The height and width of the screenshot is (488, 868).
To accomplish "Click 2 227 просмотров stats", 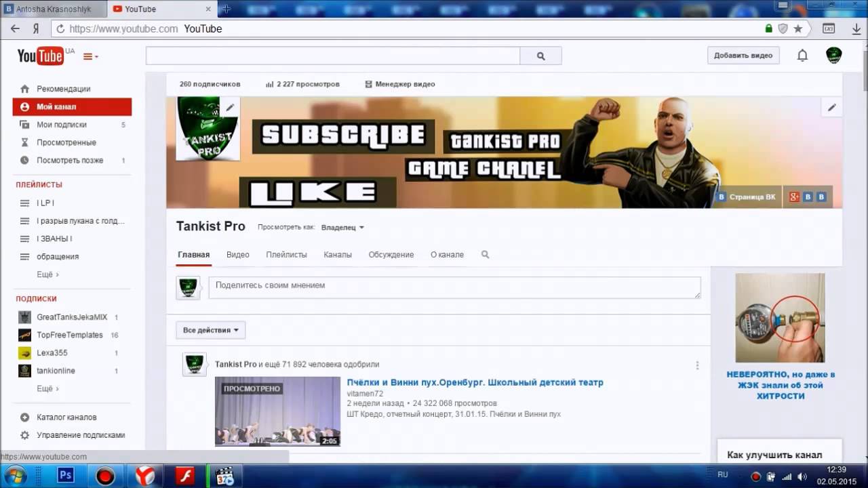I will coord(302,84).
